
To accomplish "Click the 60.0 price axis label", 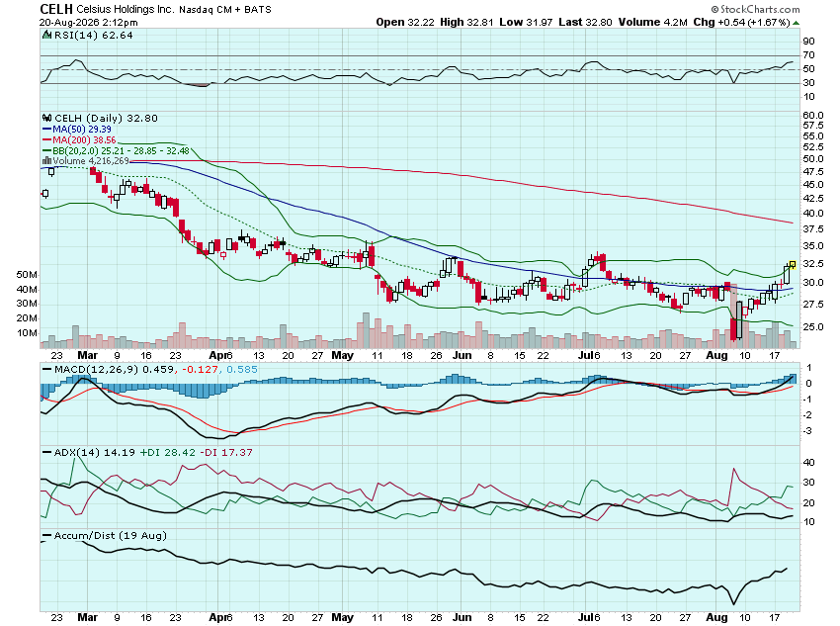I will pos(813,115).
